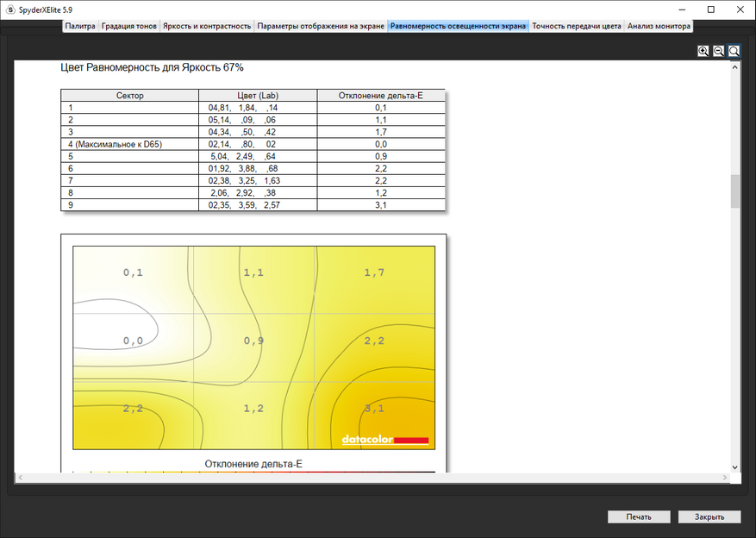Select the Равномерность освещенности экрана tab
The image size is (756, 538).
(458, 26)
